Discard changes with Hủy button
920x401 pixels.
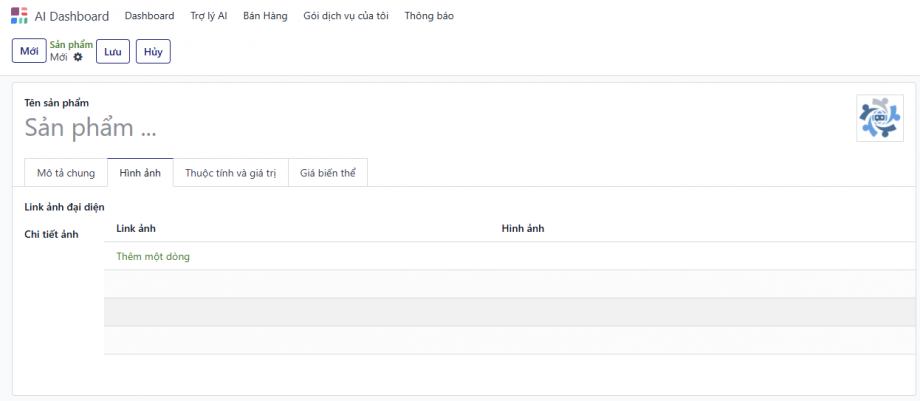click(153, 51)
